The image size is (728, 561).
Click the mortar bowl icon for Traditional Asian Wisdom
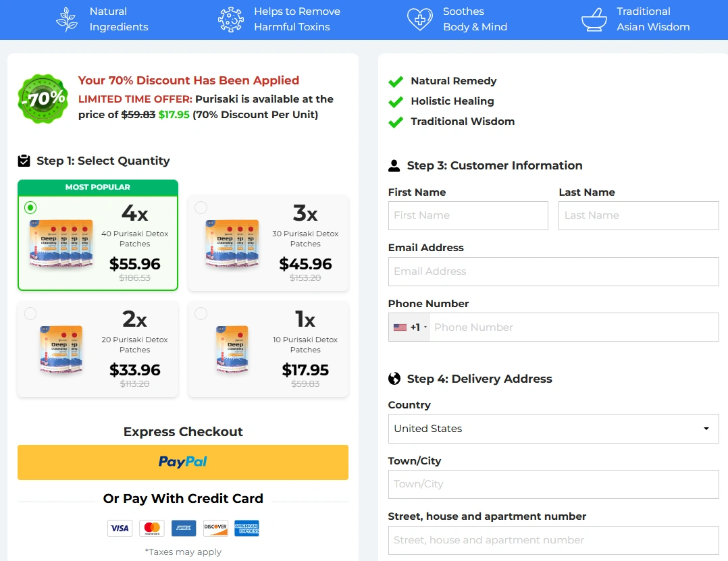pyautogui.click(x=594, y=20)
